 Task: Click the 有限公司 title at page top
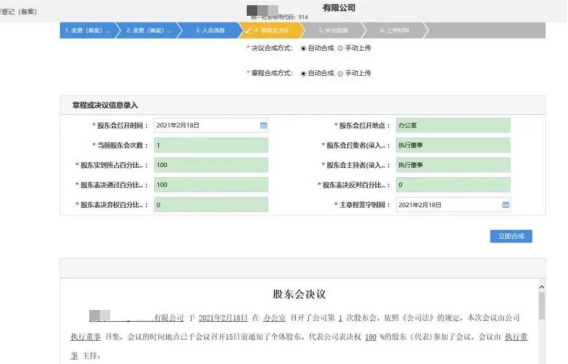point(339,8)
